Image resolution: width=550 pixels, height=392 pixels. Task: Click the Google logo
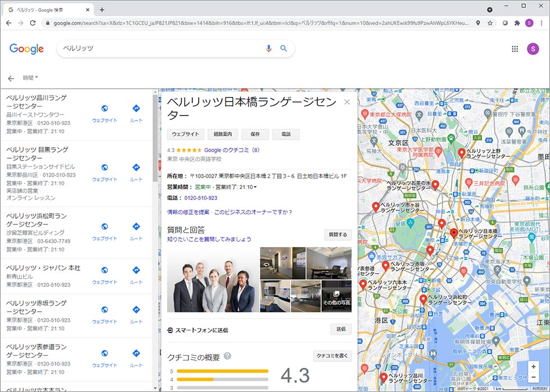point(27,49)
